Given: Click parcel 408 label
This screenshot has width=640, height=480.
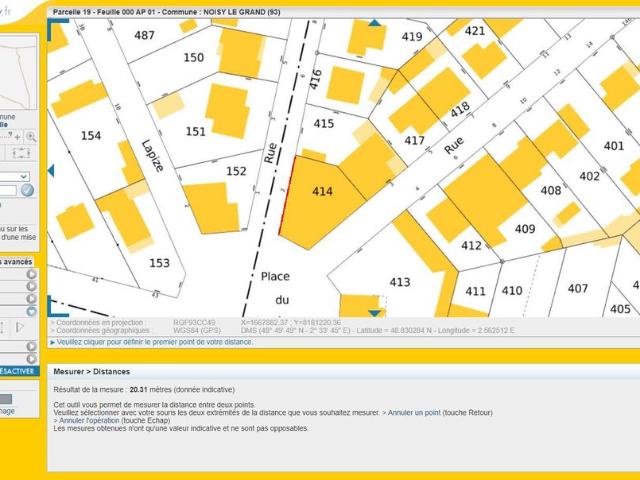Looking at the screenshot, I should (551, 190).
